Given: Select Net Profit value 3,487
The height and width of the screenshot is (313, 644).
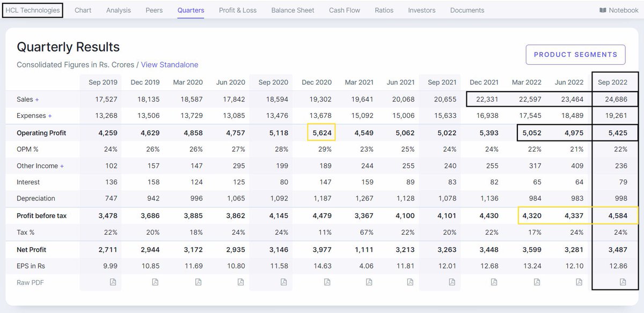Looking at the screenshot, I should pos(617,249).
